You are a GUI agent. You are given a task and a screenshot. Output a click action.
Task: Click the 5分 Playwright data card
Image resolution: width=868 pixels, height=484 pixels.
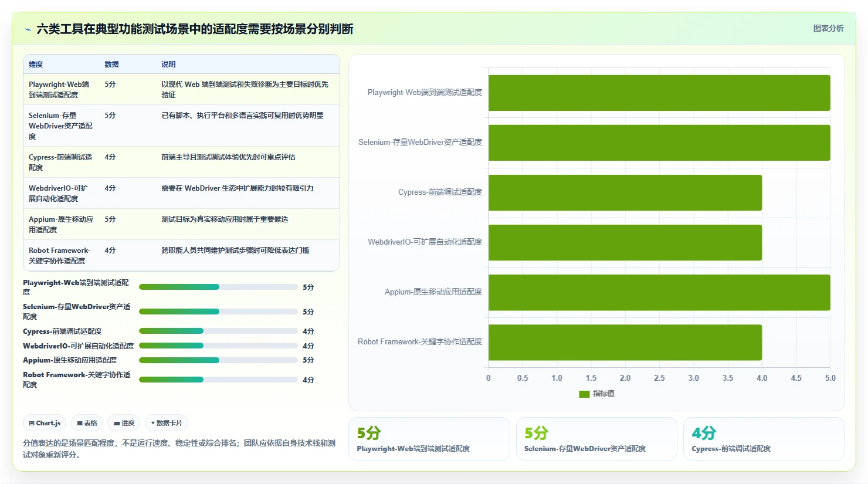429,439
